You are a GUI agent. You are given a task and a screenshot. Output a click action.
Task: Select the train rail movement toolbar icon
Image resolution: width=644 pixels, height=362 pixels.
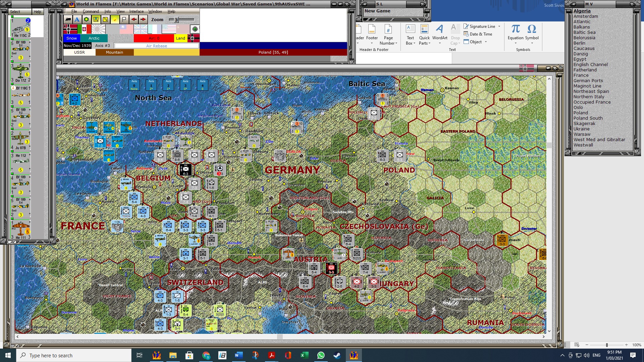point(68,19)
